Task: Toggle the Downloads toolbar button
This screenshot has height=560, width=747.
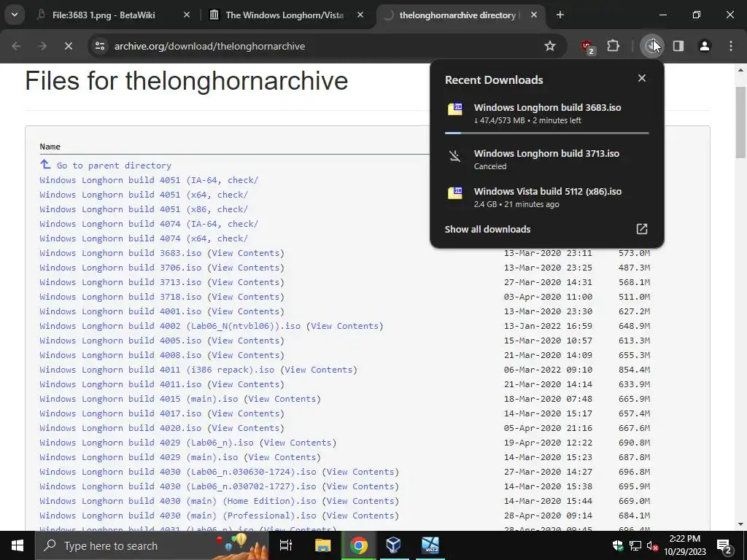Action: (651, 46)
